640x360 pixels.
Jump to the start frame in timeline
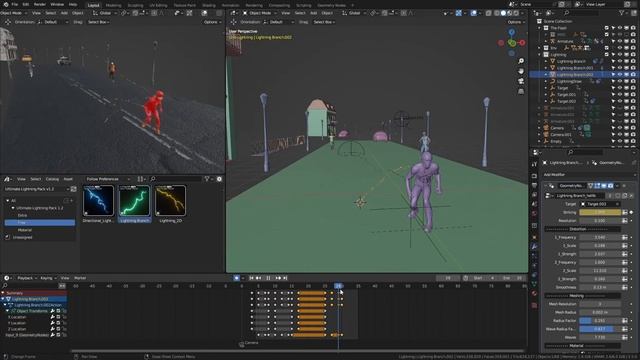(251, 278)
